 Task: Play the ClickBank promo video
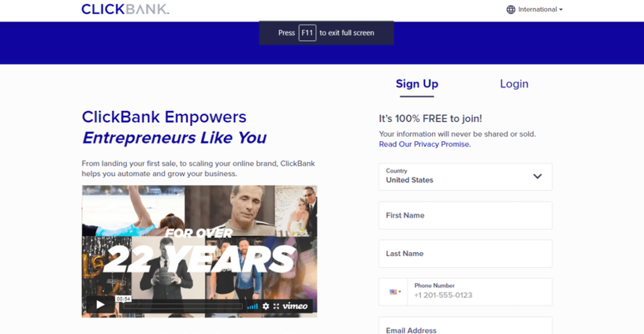(100, 304)
